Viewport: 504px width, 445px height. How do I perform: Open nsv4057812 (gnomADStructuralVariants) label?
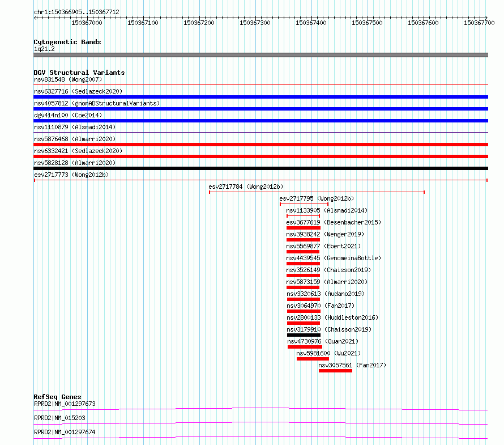(x=97, y=103)
